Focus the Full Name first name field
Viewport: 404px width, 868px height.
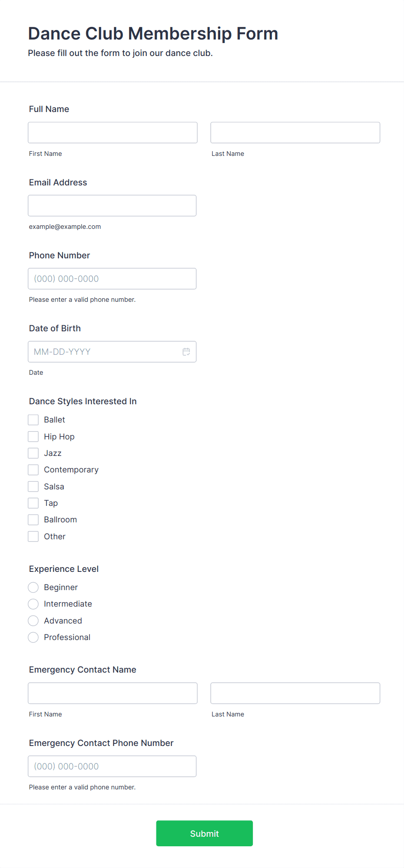pos(113,132)
